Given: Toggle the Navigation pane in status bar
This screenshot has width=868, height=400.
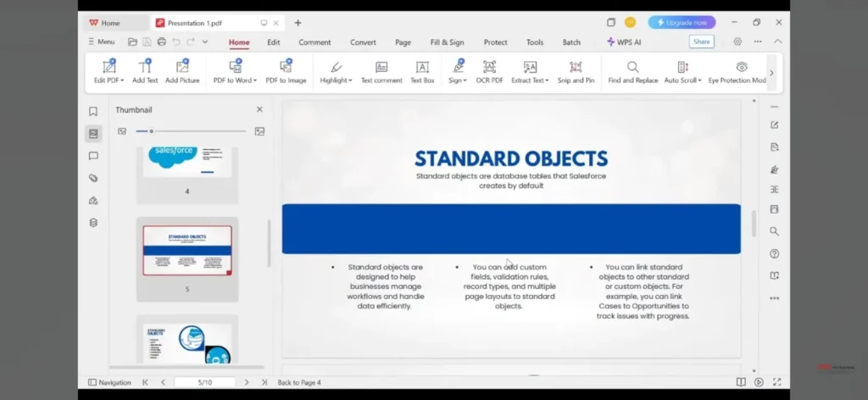Looking at the screenshot, I should (109, 382).
